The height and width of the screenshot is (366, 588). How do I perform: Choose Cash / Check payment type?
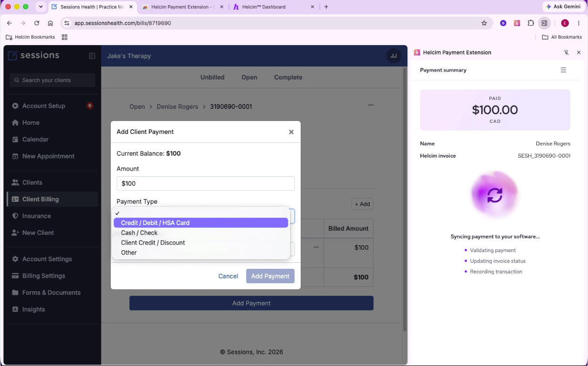pyautogui.click(x=201, y=233)
